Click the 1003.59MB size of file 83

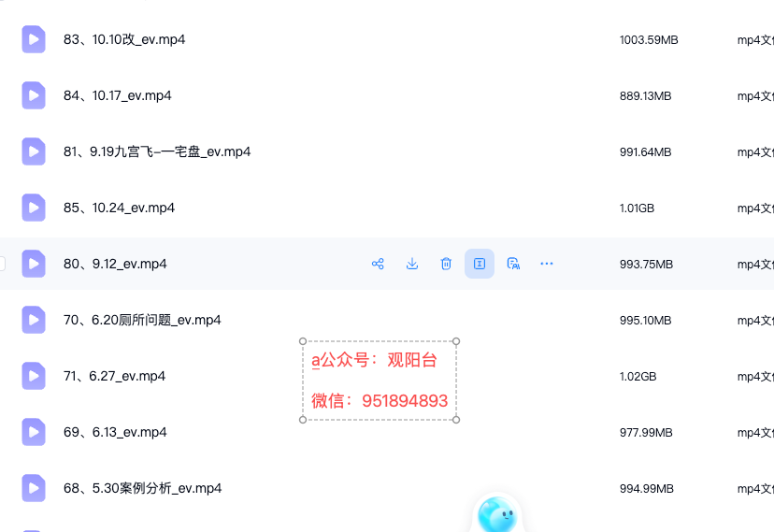pyautogui.click(x=649, y=40)
